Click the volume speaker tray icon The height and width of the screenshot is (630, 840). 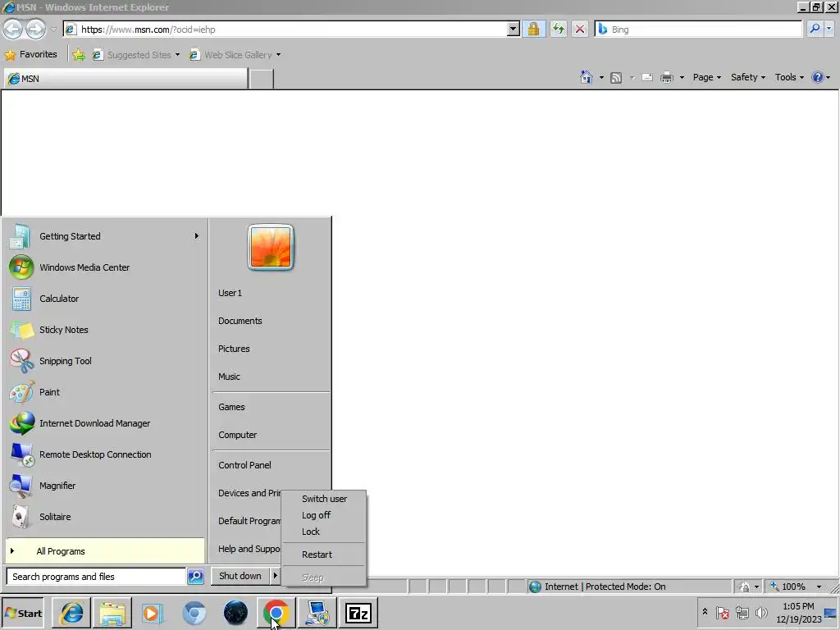coord(760,612)
